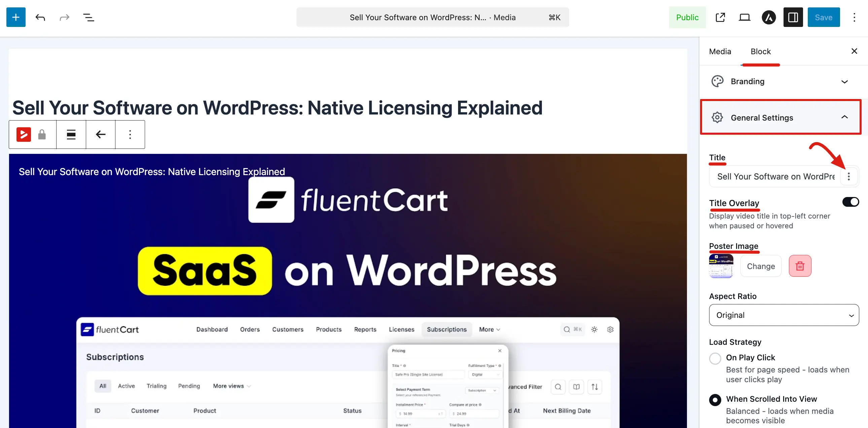Click the left arrow block toolbar button
This screenshot has height=428, width=868.
(x=100, y=134)
